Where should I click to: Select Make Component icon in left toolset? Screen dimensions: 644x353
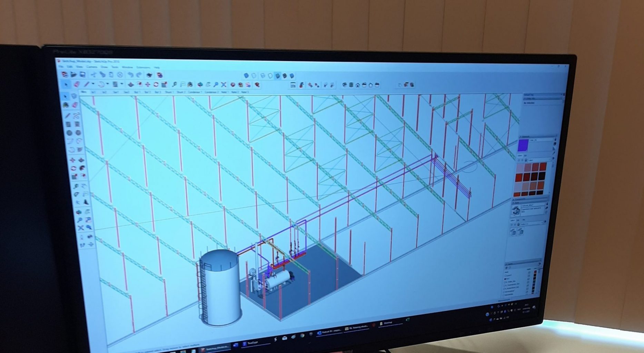pos(75,96)
